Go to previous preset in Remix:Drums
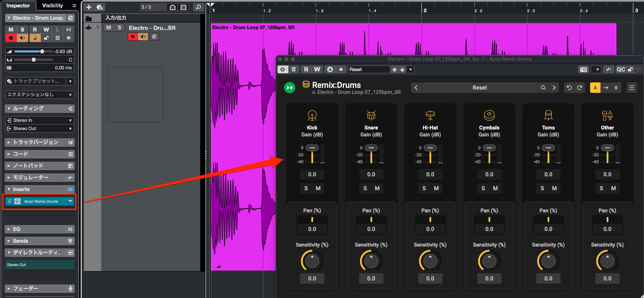Image resolution: width=644 pixels, height=298 pixels. 416,88
